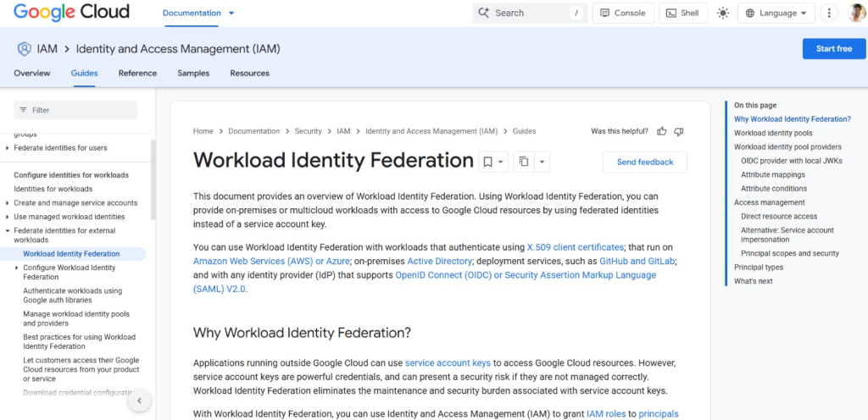Click the thumbs down icon

(679, 131)
